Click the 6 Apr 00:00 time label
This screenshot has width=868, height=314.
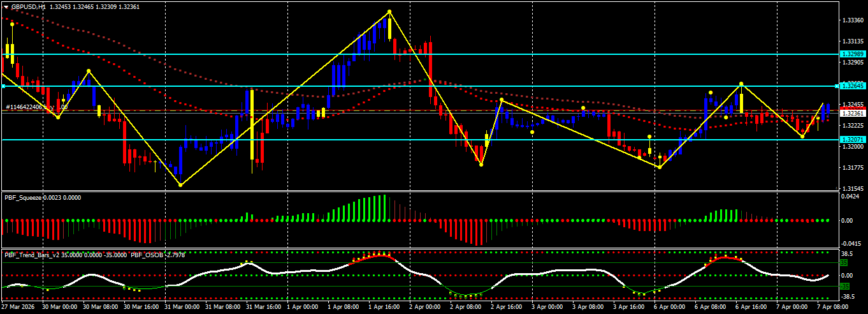point(671,307)
